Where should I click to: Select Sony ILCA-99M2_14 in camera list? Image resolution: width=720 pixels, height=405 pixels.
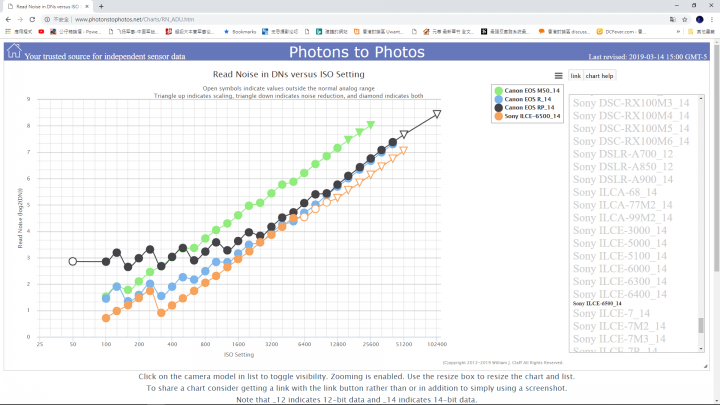pos(622,218)
